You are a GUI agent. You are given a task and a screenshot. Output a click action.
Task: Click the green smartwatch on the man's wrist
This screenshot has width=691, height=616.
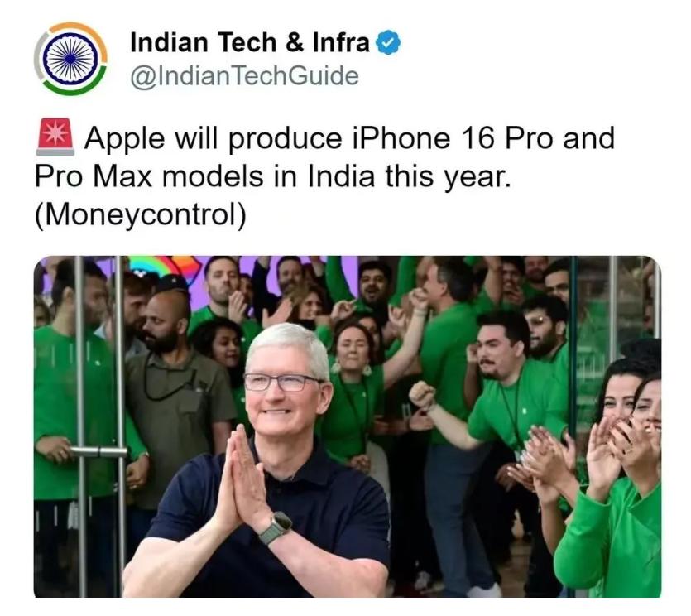tap(276, 528)
